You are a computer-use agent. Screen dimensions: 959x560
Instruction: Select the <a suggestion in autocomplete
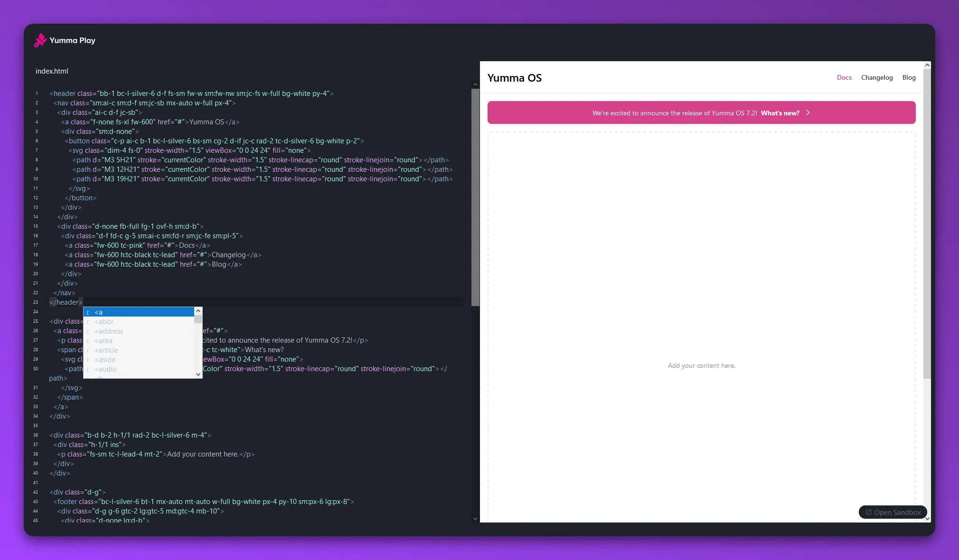click(x=139, y=312)
